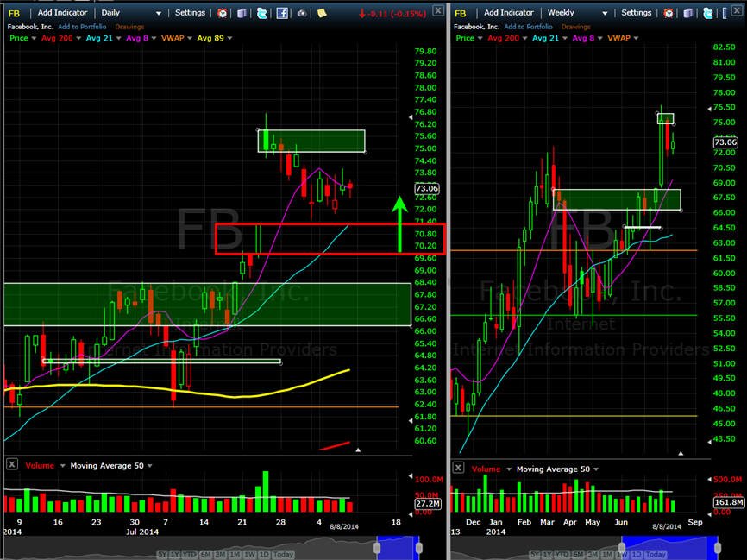
Task: Open the alarm clock icon in Weekly chart
Action: (669, 13)
